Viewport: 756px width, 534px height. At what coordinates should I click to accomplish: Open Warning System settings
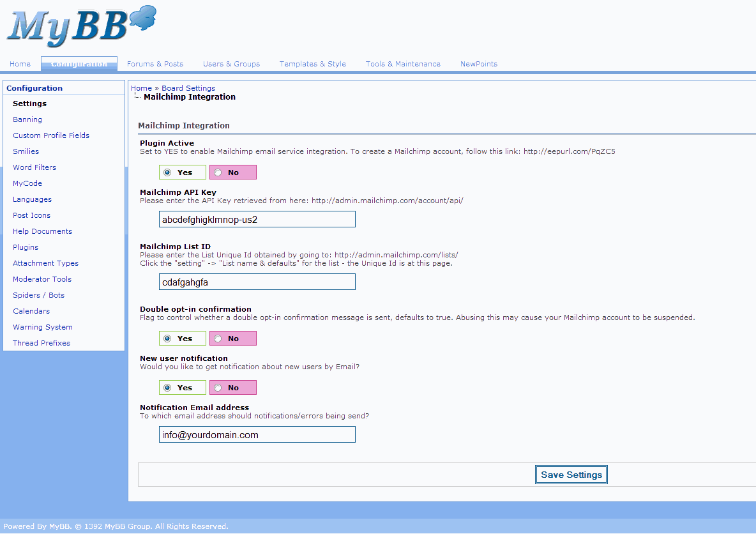point(43,327)
